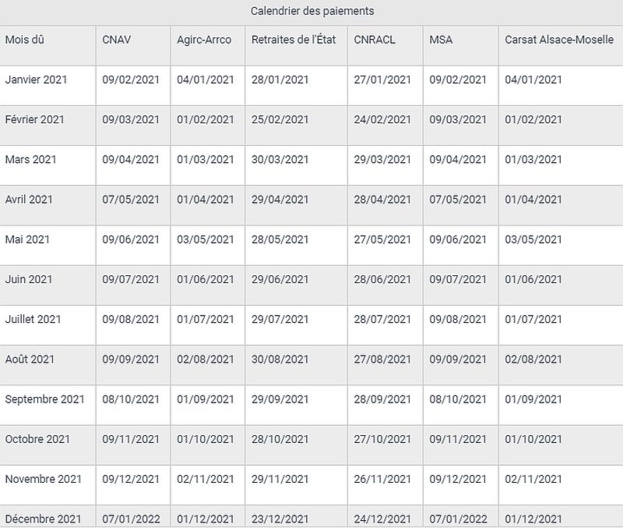Select the 'Septembre 2021' row label
The width and height of the screenshot is (623, 528).
45,400
